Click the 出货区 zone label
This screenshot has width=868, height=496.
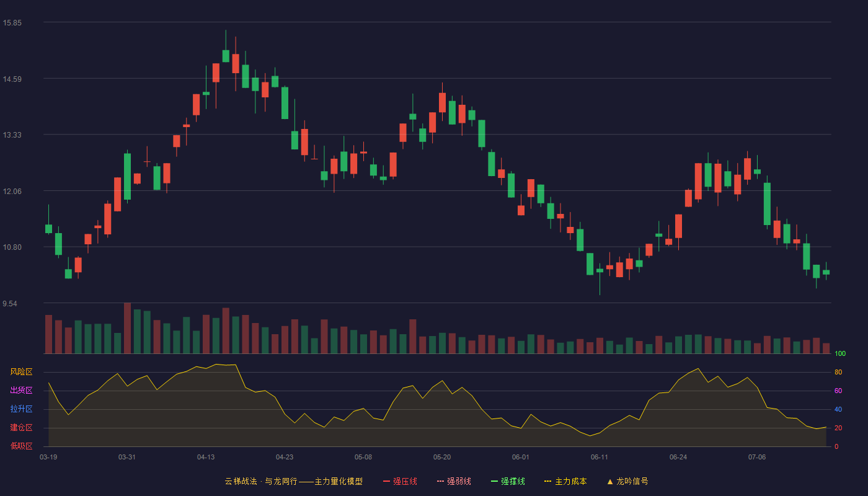21,391
